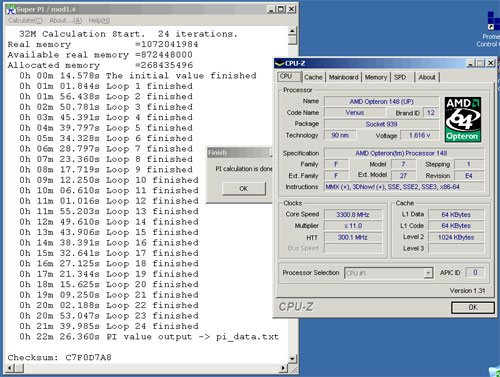Image resolution: width=500 pixels, height=377 pixels.
Task: Click the empty Level 3 cache field
Action: point(456,248)
